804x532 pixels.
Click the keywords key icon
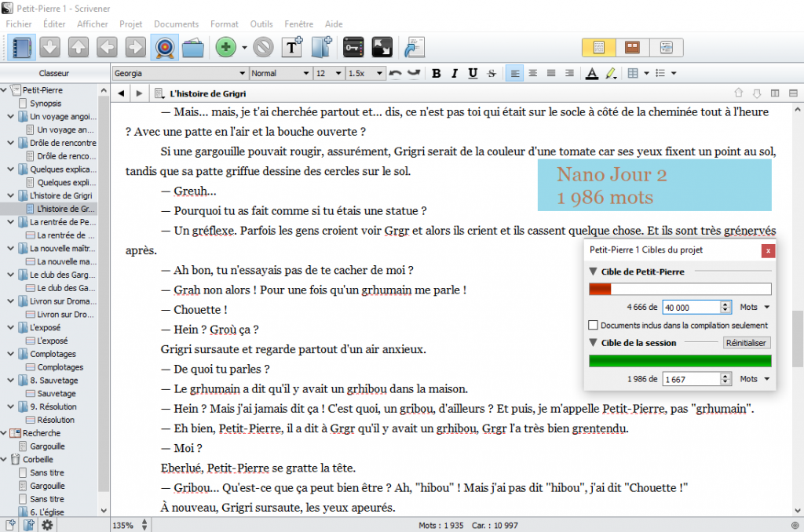353,48
